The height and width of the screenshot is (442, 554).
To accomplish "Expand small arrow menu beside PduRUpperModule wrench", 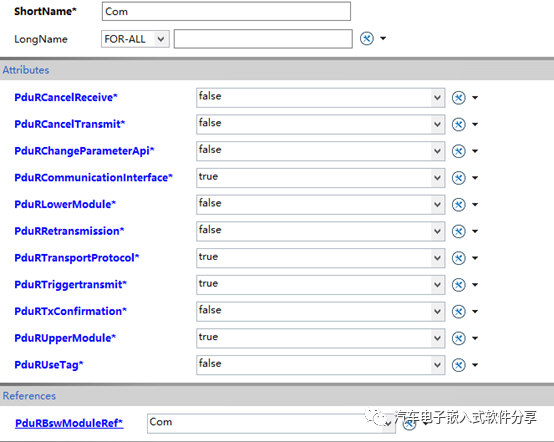I will click(475, 338).
